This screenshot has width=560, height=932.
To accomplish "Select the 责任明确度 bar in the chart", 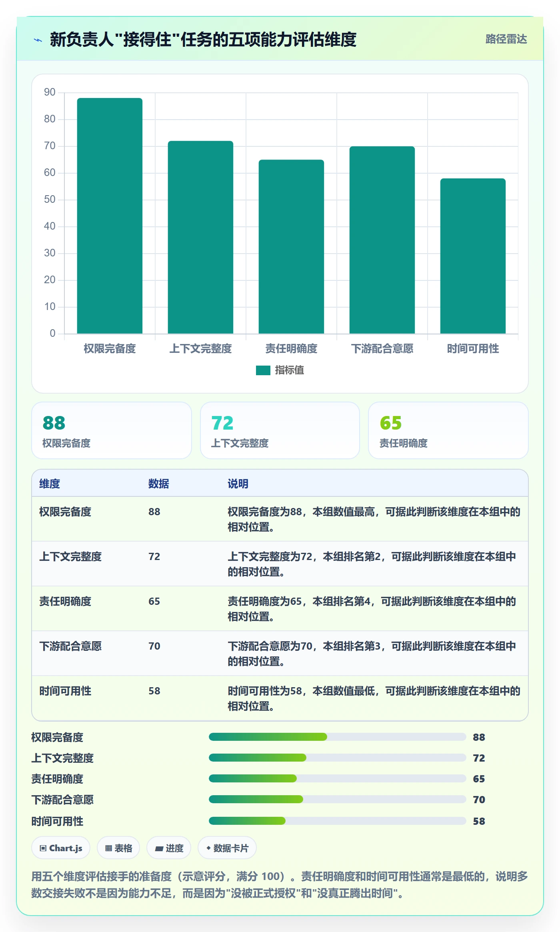I will tap(291, 246).
